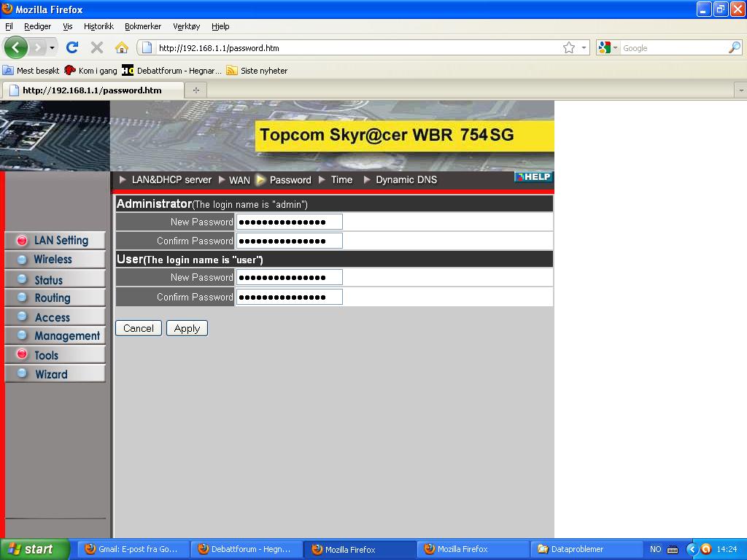Open the Kom i gang bookmark

pos(91,71)
